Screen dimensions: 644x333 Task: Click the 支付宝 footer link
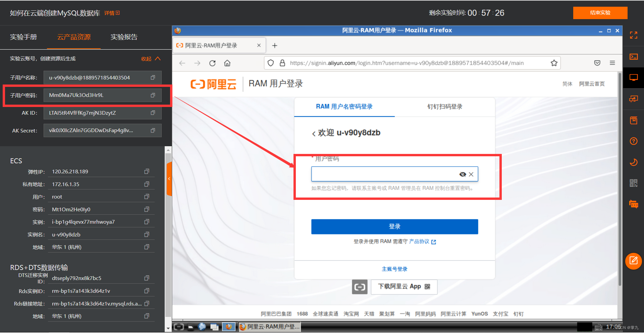(500, 314)
